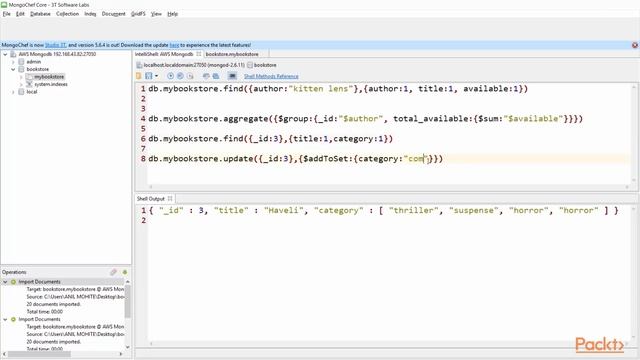This screenshot has height=360, width=640.
Task: Collapse the second Import Documents operation
Action: coord(5,320)
